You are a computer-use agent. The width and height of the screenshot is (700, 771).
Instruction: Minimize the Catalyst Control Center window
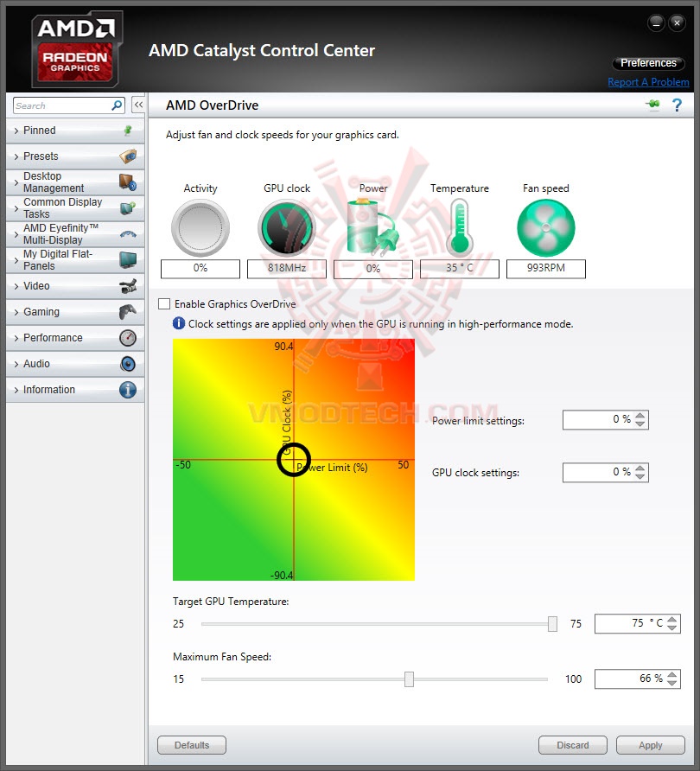coord(656,22)
